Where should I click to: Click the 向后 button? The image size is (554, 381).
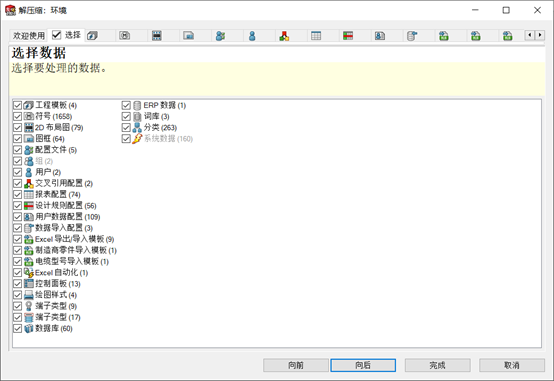(x=363, y=365)
